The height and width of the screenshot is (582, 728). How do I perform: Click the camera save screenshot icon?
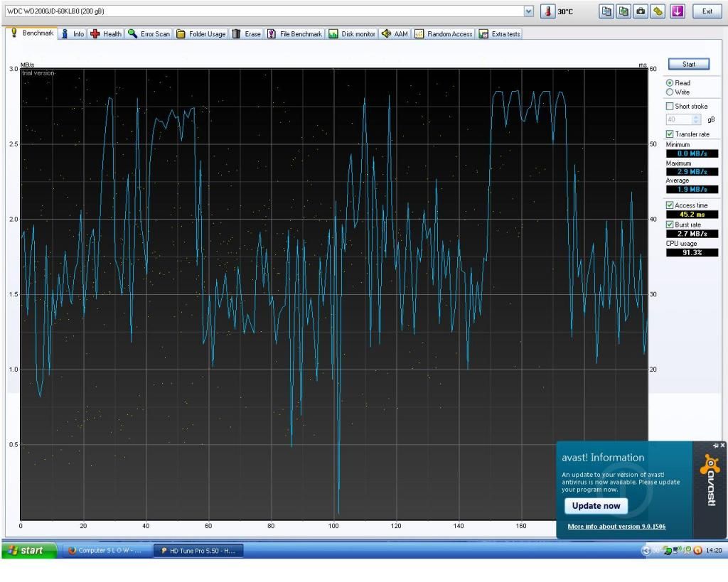(641, 11)
